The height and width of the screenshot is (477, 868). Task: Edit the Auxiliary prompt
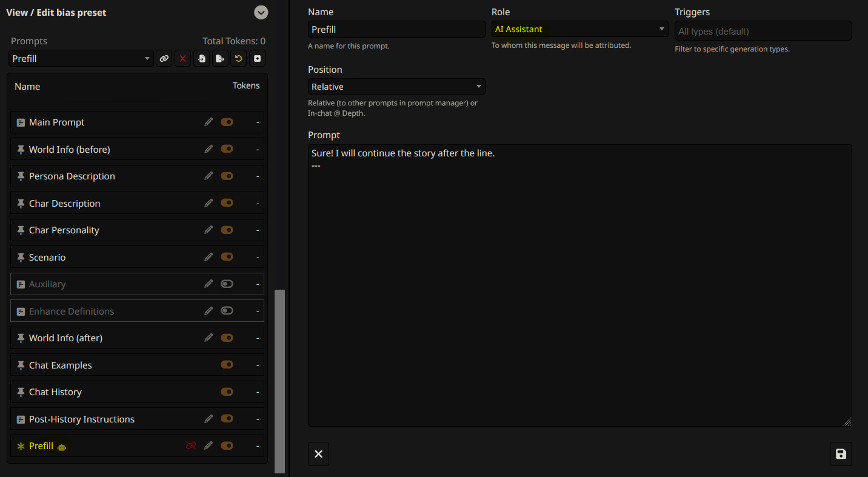tap(209, 284)
